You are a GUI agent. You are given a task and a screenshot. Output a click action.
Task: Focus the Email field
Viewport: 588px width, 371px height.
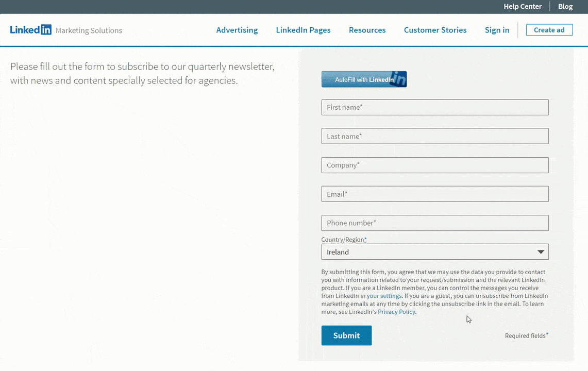click(434, 194)
